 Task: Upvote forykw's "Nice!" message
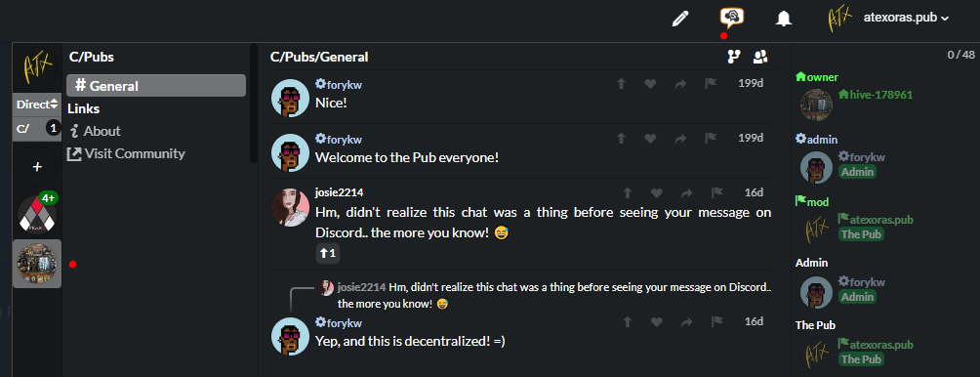pos(621,84)
